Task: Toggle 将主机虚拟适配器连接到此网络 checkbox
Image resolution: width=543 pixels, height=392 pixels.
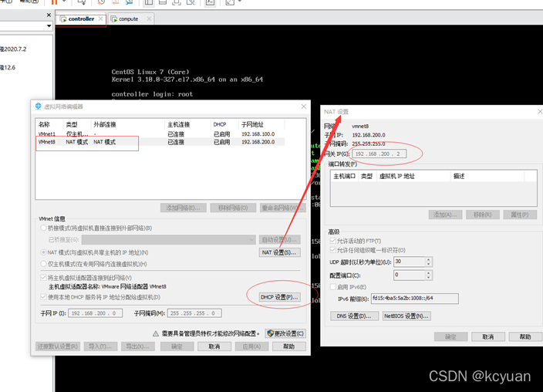Action: [x=44, y=278]
